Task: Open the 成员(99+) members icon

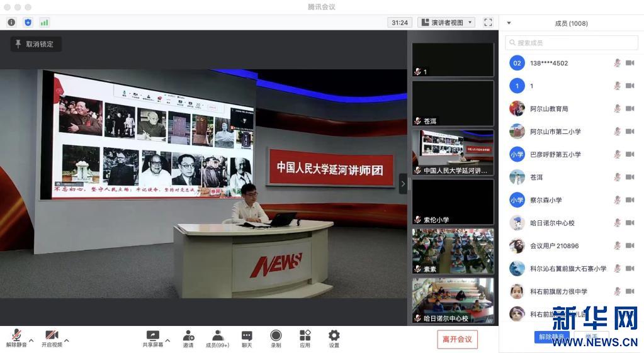Action: click(218, 339)
